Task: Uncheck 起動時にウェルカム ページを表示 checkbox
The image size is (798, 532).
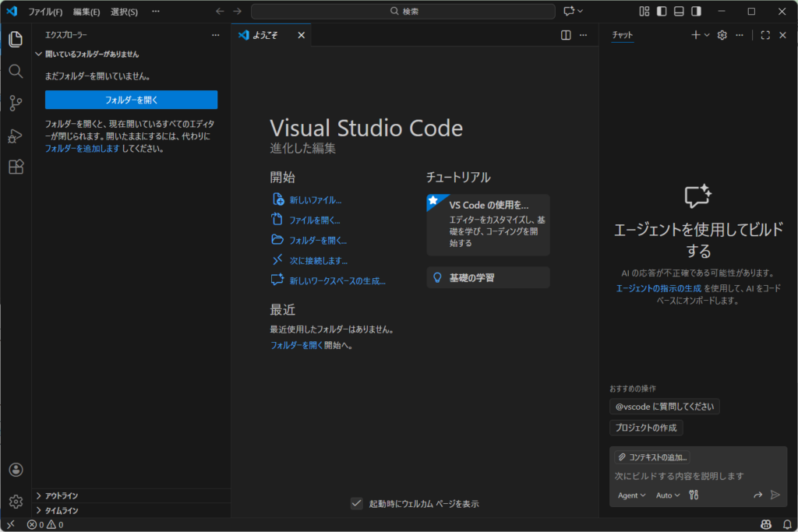Action: (x=356, y=504)
